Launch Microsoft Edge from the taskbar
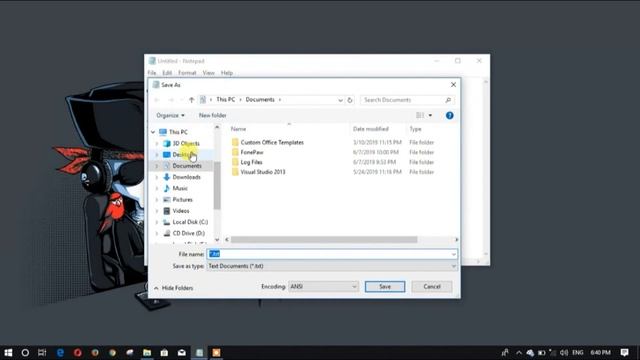The height and width of the screenshot is (360, 640). 60,352
